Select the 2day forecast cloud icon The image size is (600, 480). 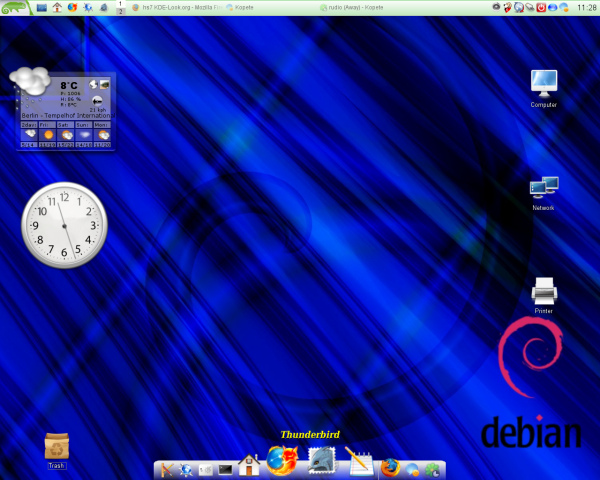29,135
